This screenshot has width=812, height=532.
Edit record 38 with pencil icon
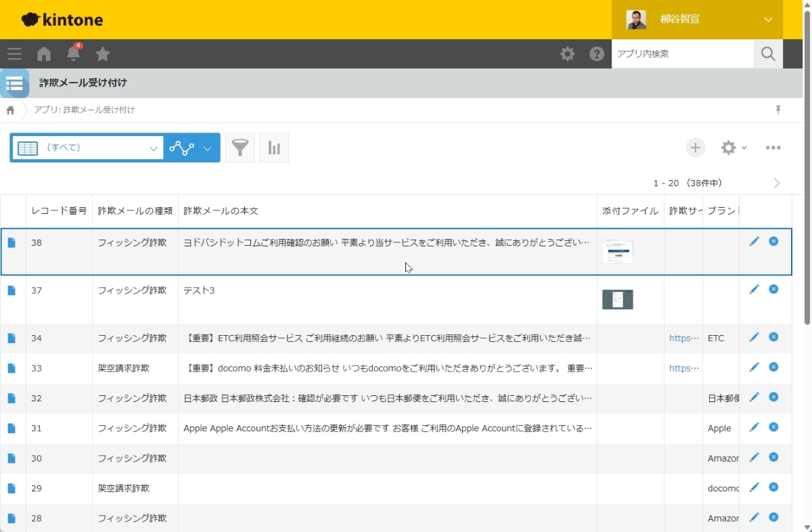(x=754, y=242)
